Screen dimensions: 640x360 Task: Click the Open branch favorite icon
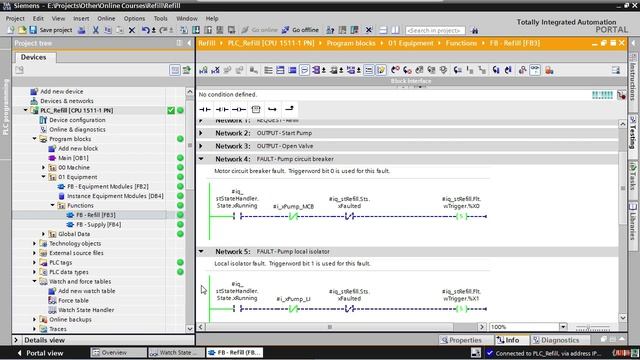[272, 109]
